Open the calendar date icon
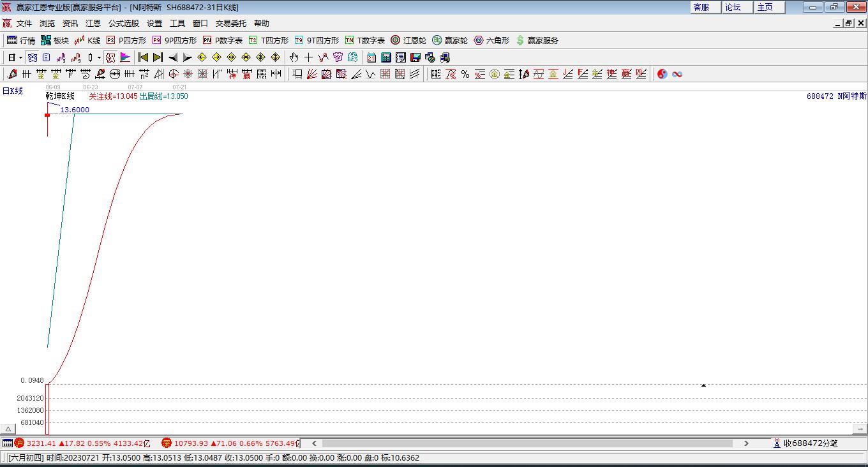Viewport: 868px width, 467px height. (x=371, y=57)
